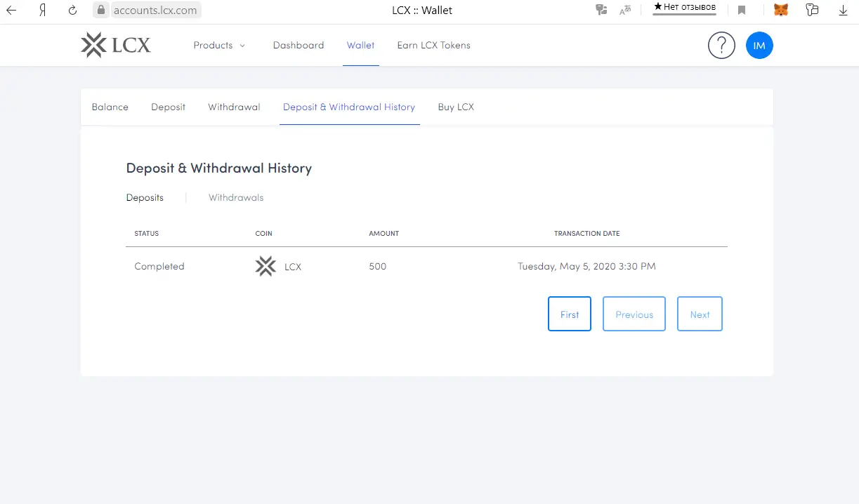Show the Deposits list

[x=145, y=197]
